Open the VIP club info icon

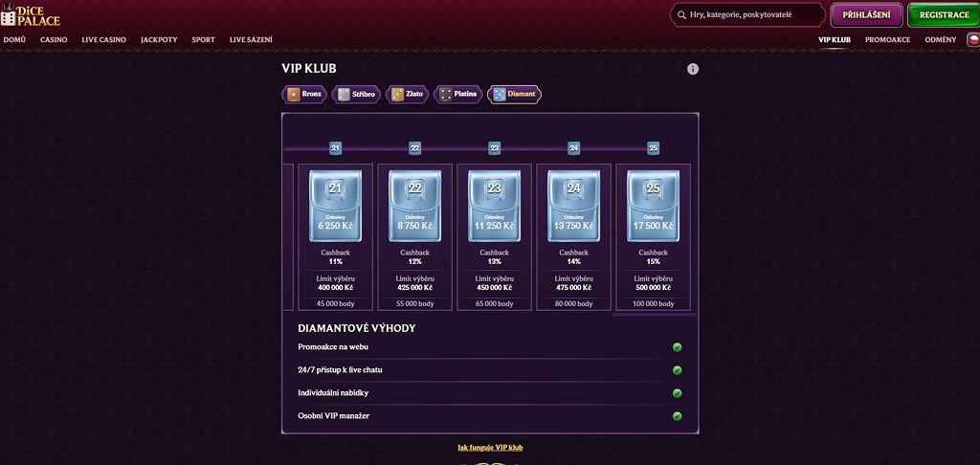pos(693,69)
